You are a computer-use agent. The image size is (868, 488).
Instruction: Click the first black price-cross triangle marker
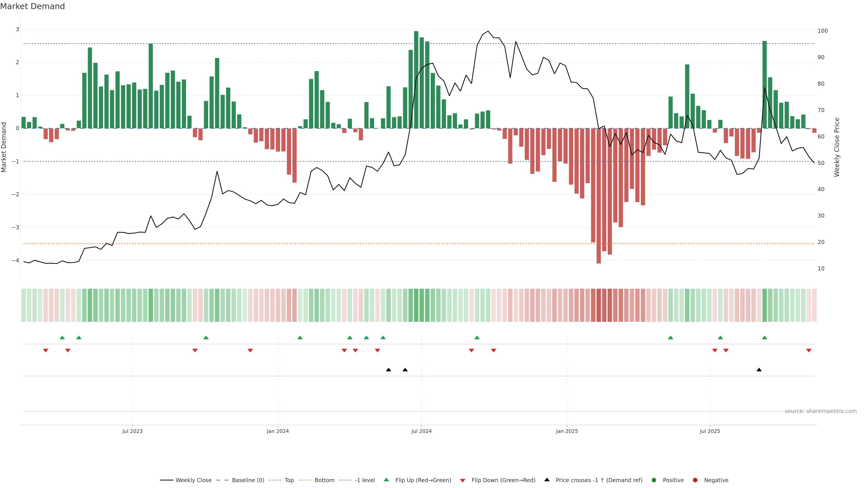tap(389, 370)
